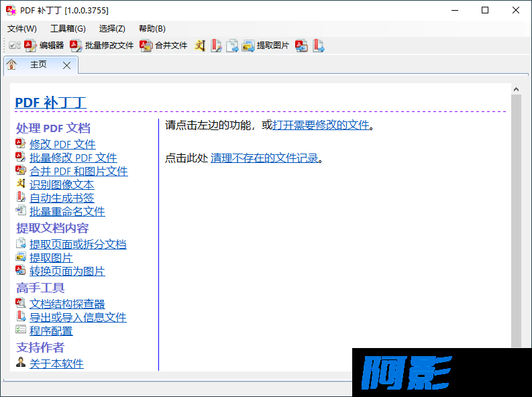Click the icon beside 批量修改 PDF 文件
The height and width of the screenshot is (397, 532).
[20, 157]
